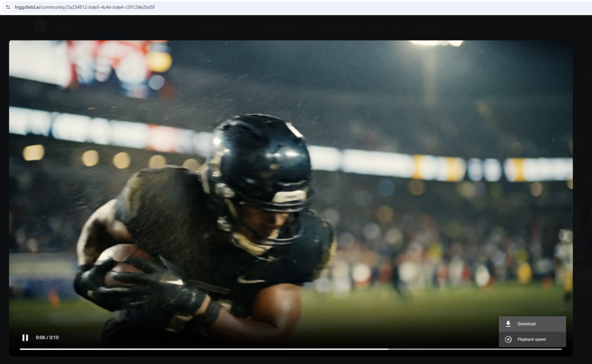Image resolution: width=592 pixels, height=364 pixels.
Task: Open the Image section in the navbar
Action: pos(86,26)
